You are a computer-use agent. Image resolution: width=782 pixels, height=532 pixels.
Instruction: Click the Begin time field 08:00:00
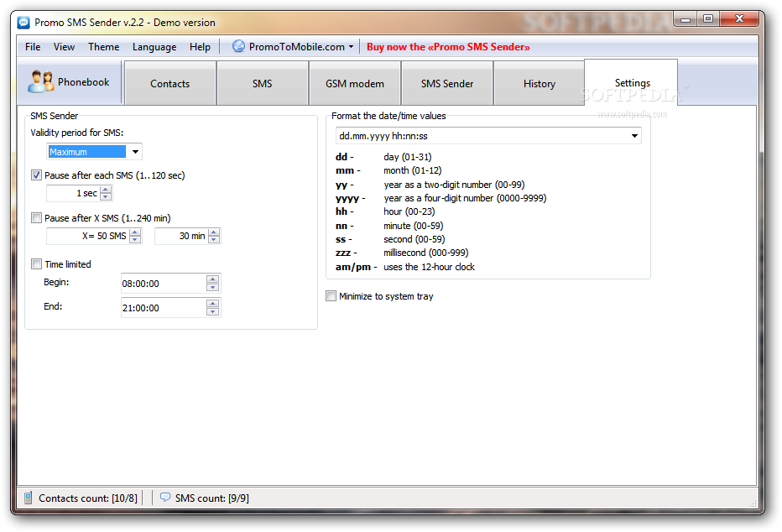tap(164, 284)
